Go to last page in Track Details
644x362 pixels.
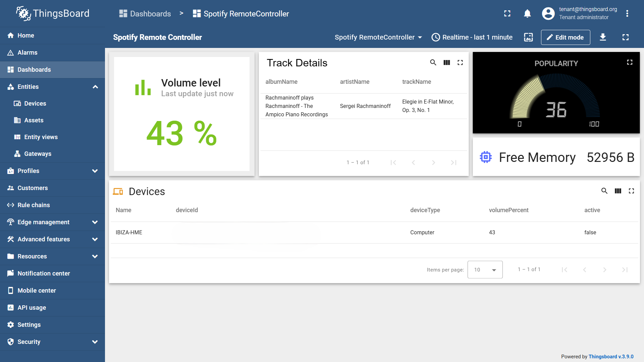453,163
